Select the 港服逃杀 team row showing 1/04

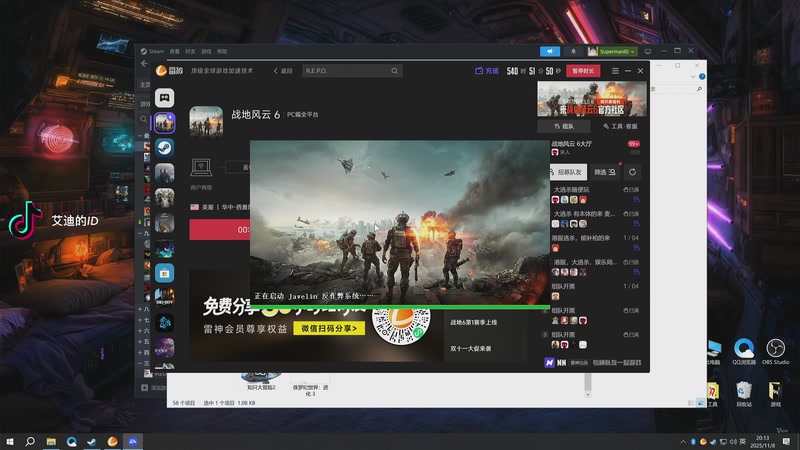pyautogui.click(x=595, y=243)
